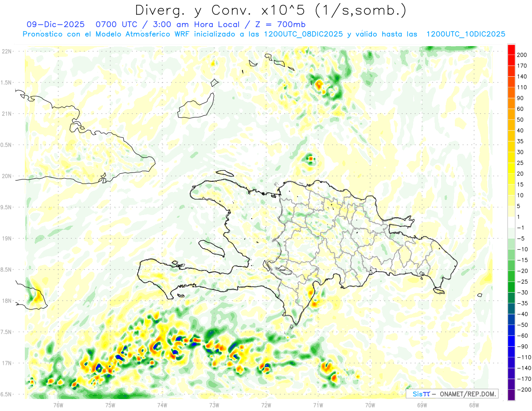Viewport: 532px width, 411px height.
Task: Click the positive '110' color bar label
Action: (x=522, y=87)
